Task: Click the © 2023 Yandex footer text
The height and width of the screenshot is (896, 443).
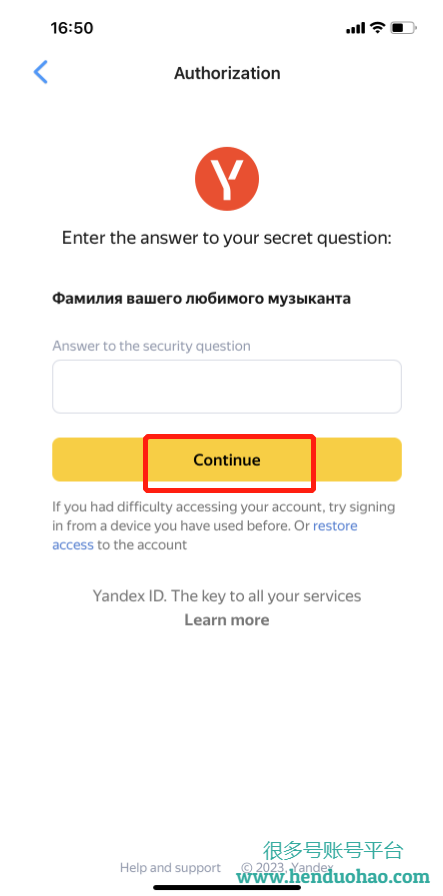Action: (x=288, y=867)
